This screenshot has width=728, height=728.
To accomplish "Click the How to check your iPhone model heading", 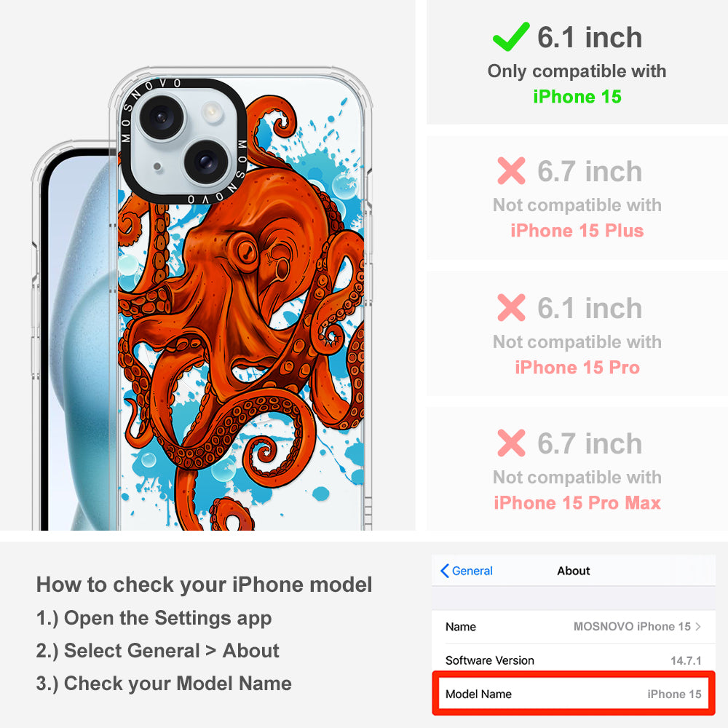I will point(205,585).
